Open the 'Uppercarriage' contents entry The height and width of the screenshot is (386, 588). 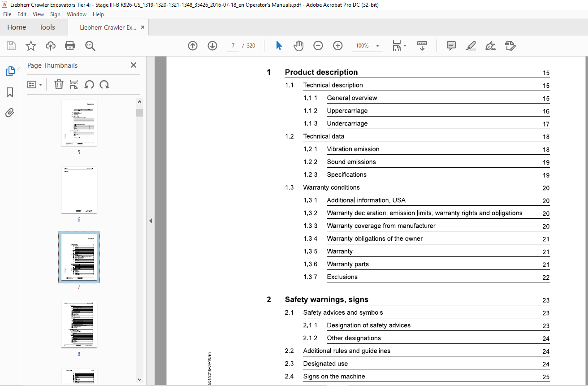[x=347, y=111]
